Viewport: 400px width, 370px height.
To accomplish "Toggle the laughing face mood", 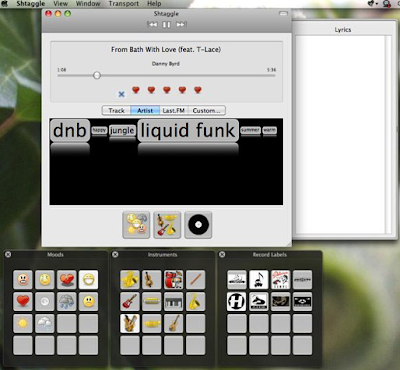I will click(88, 279).
